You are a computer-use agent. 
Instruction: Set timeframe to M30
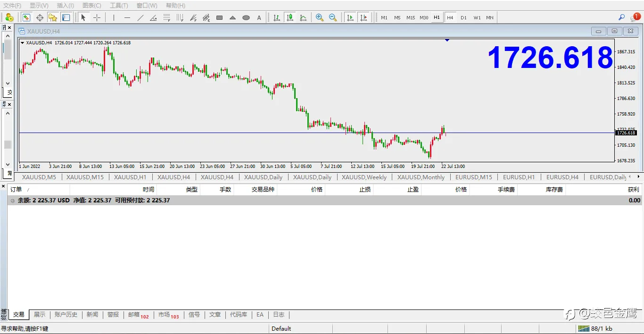(424, 17)
